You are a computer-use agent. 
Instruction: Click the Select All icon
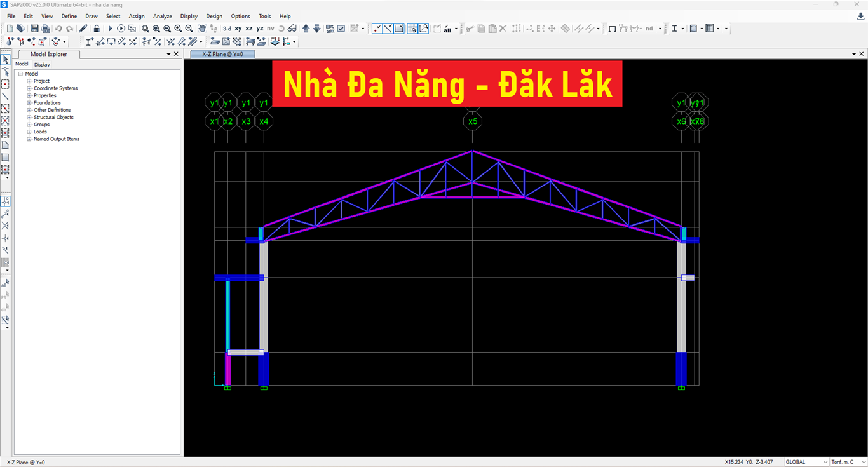(x=447, y=29)
